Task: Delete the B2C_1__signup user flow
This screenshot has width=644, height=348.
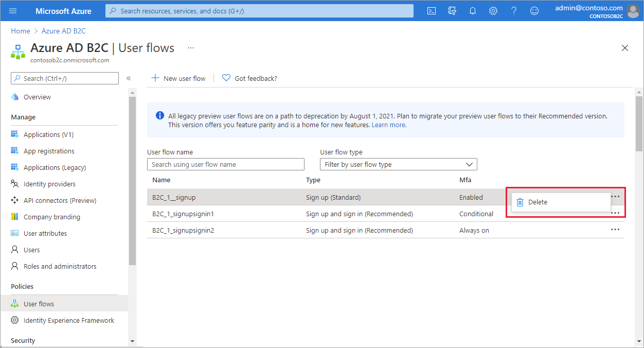Action: [538, 202]
